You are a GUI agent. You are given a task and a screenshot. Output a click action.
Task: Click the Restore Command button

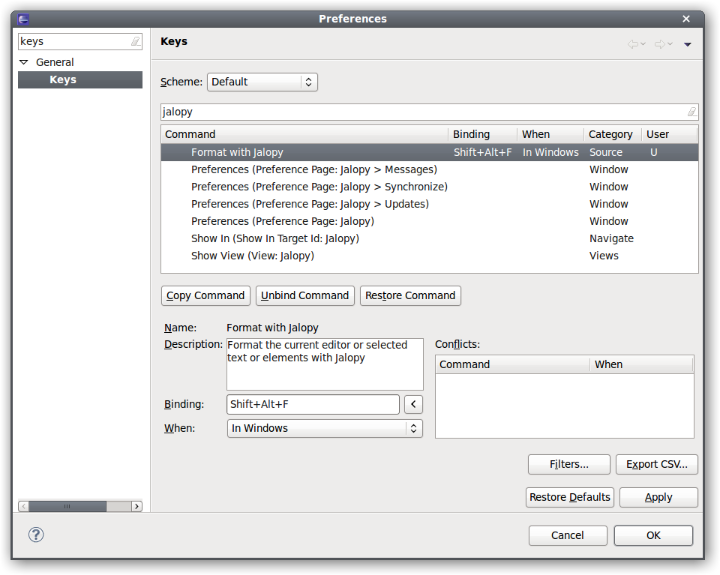410,295
